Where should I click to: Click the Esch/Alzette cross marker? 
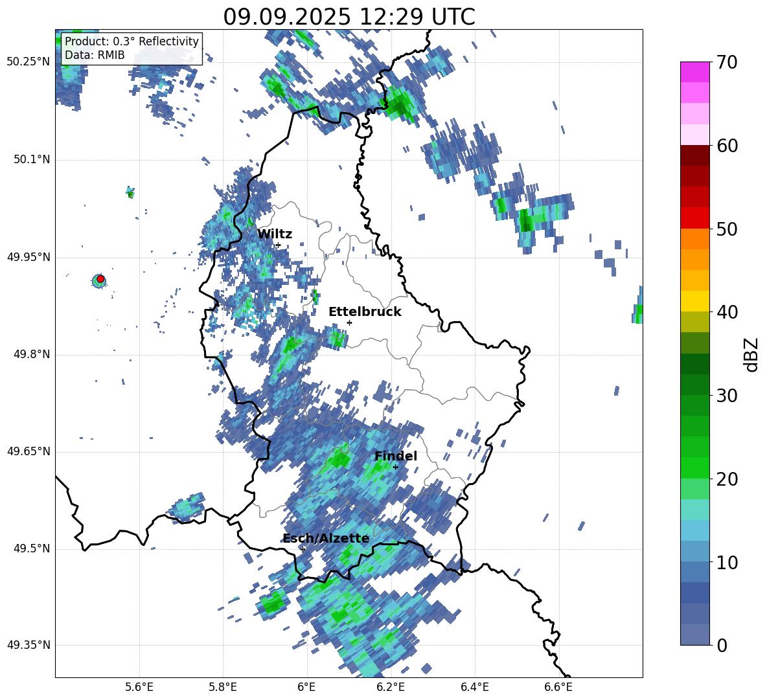pos(303,549)
